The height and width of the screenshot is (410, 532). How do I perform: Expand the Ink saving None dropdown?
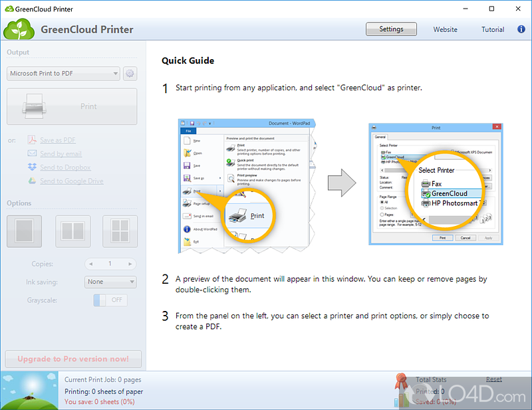click(x=110, y=282)
